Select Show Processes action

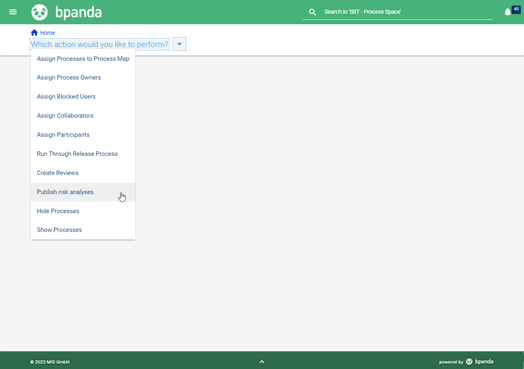click(83, 230)
